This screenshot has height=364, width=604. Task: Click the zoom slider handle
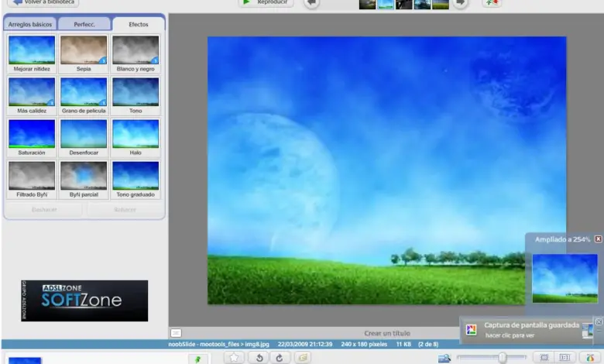[502, 358]
